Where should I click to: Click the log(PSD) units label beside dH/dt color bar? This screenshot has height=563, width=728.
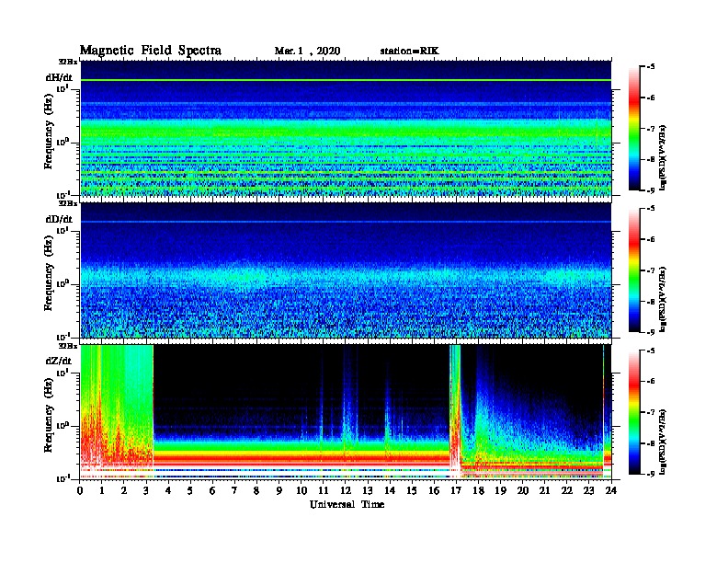point(665,157)
